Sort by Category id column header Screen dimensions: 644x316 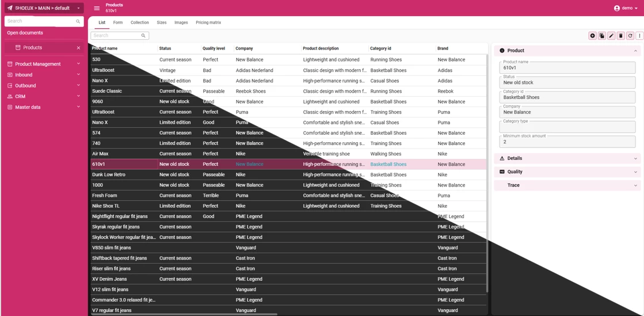381,48
